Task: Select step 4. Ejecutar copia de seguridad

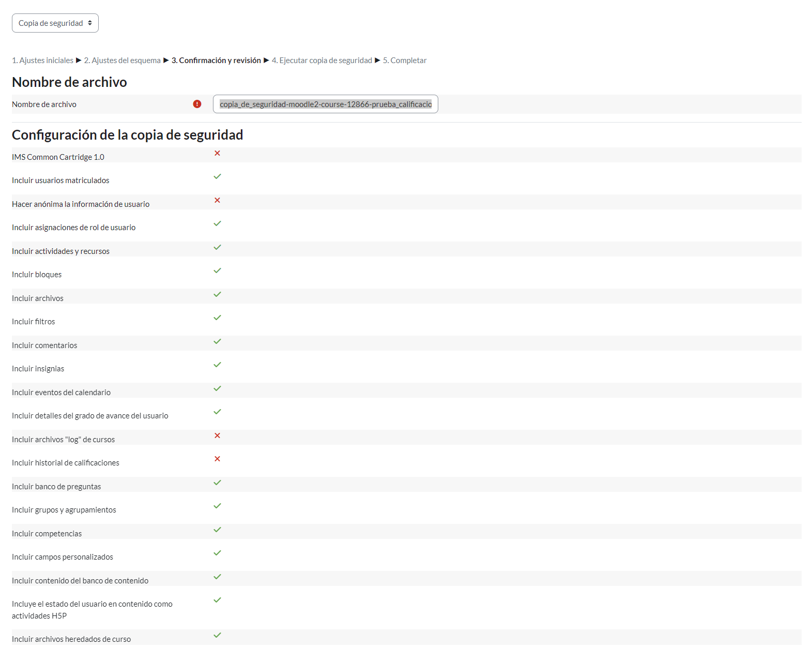Action: tap(321, 61)
